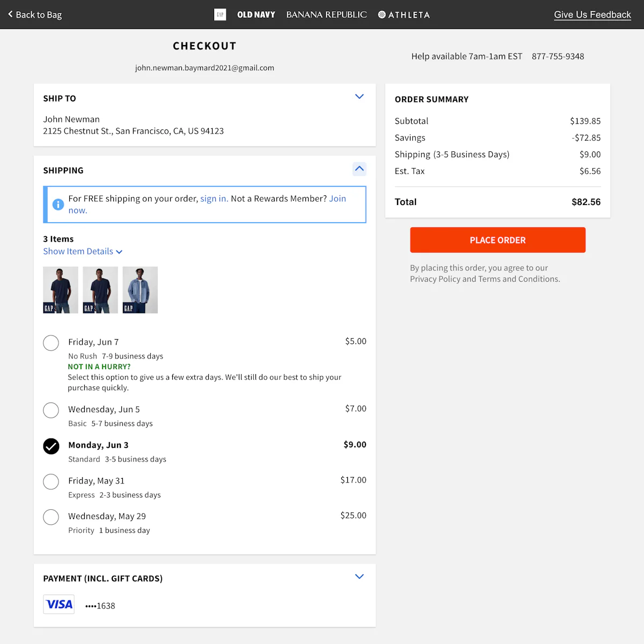Click the checkmark on the selected Standard shipping

point(51,446)
